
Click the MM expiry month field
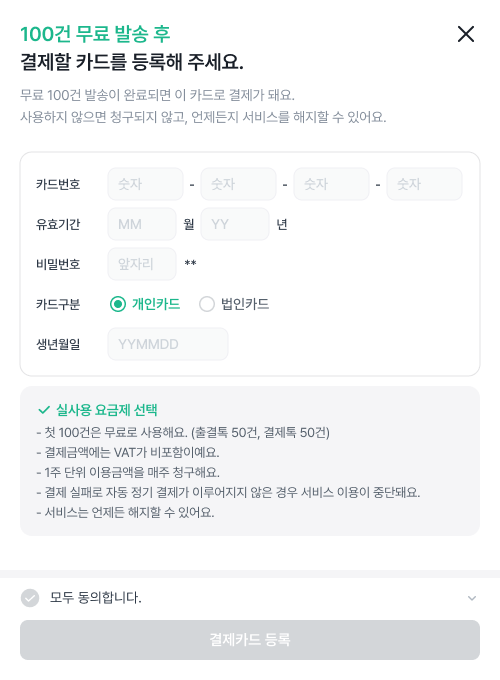(142, 224)
